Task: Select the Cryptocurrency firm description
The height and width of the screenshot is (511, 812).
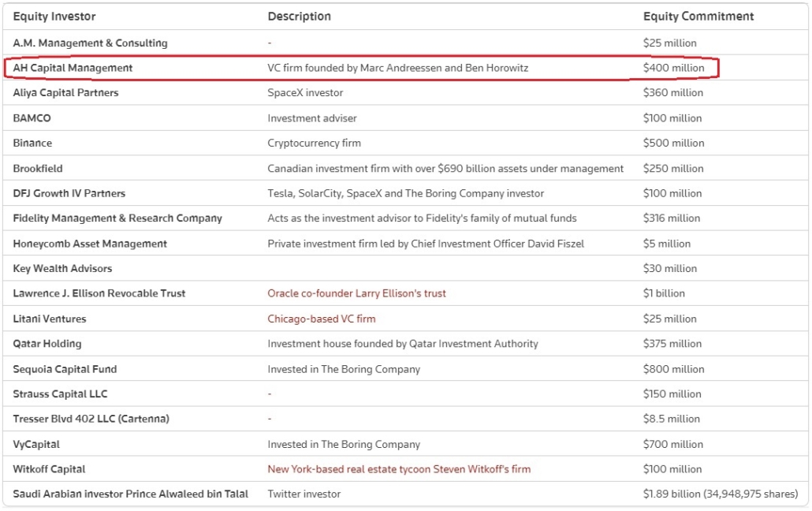Action: pos(314,143)
